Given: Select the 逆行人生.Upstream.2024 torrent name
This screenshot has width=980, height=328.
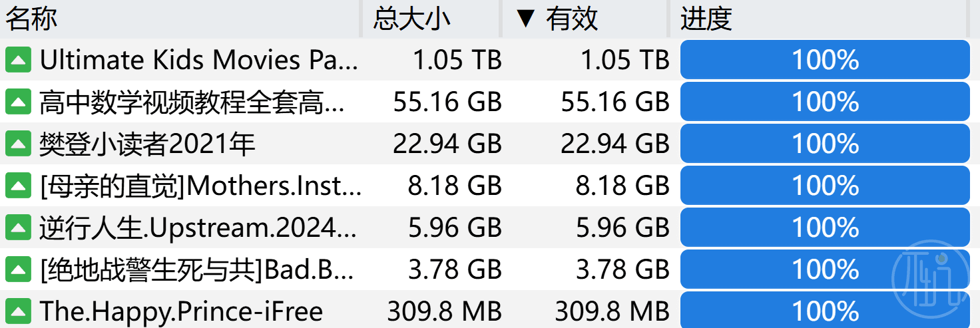Looking at the screenshot, I should tap(198, 228).
